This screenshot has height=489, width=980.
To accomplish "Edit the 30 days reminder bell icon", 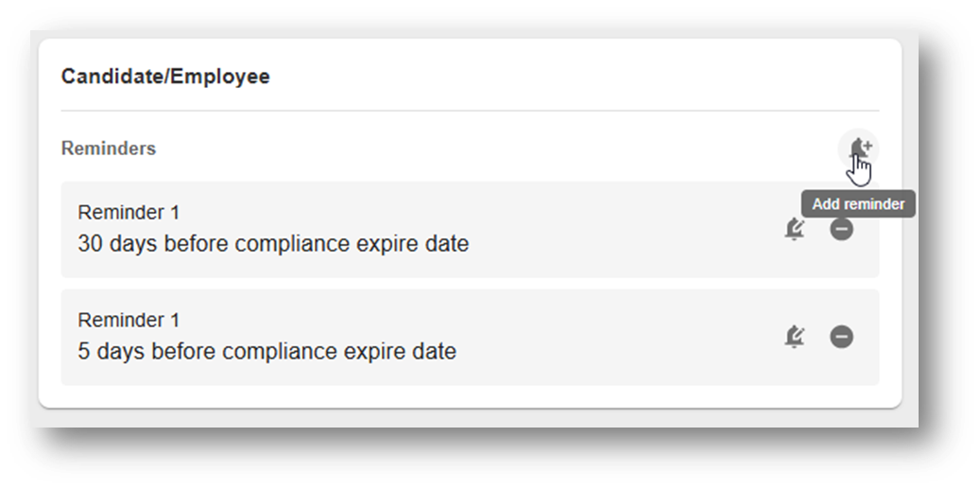I will (x=795, y=229).
